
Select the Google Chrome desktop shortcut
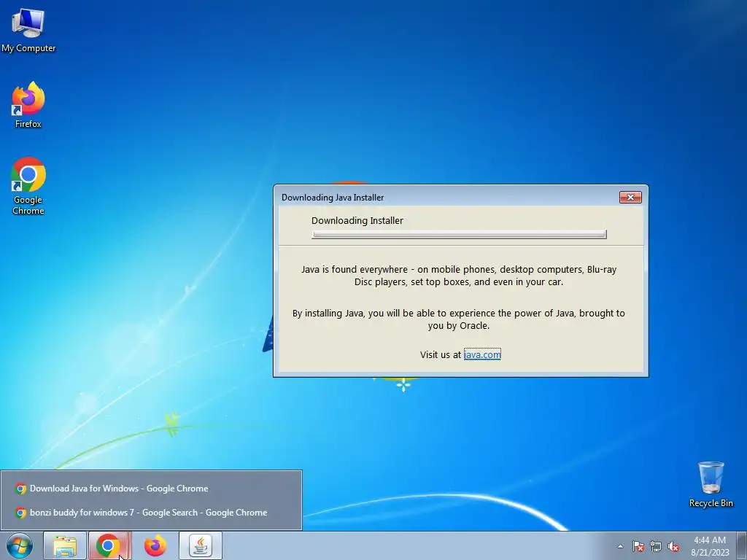28,186
